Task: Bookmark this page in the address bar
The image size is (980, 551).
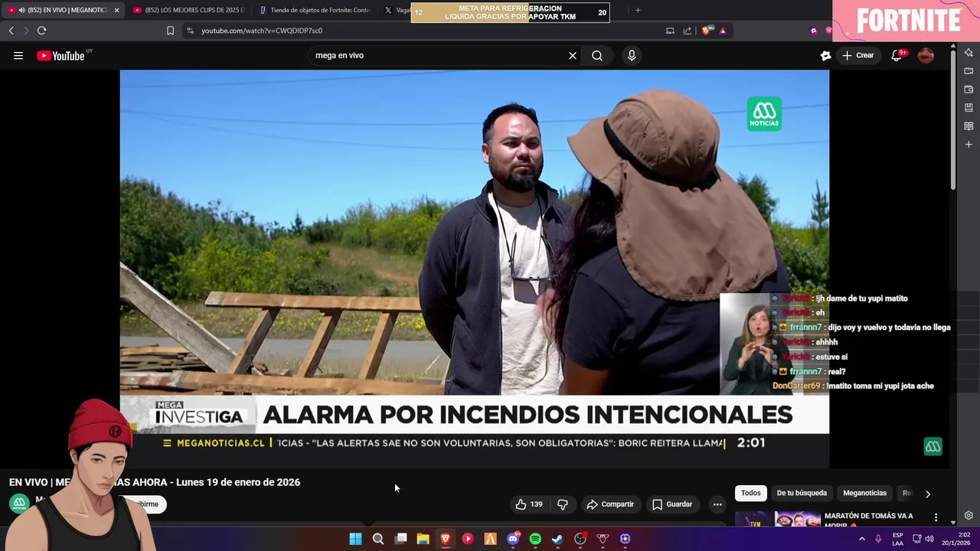Action: [170, 31]
